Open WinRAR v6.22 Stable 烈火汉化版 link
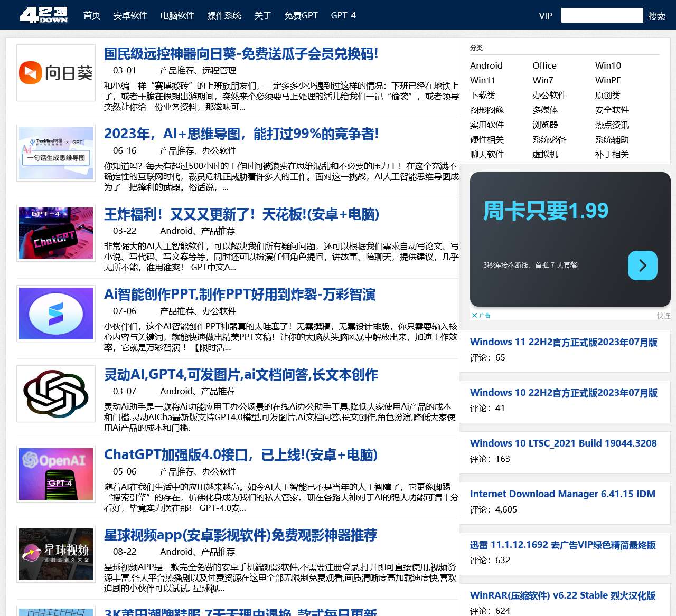 click(x=562, y=595)
